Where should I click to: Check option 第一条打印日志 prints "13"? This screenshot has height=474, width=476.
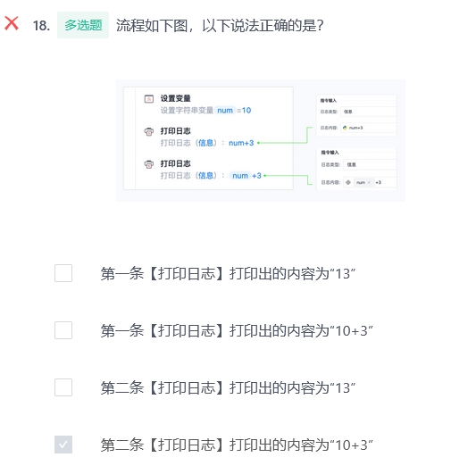click(x=63, y=273)
